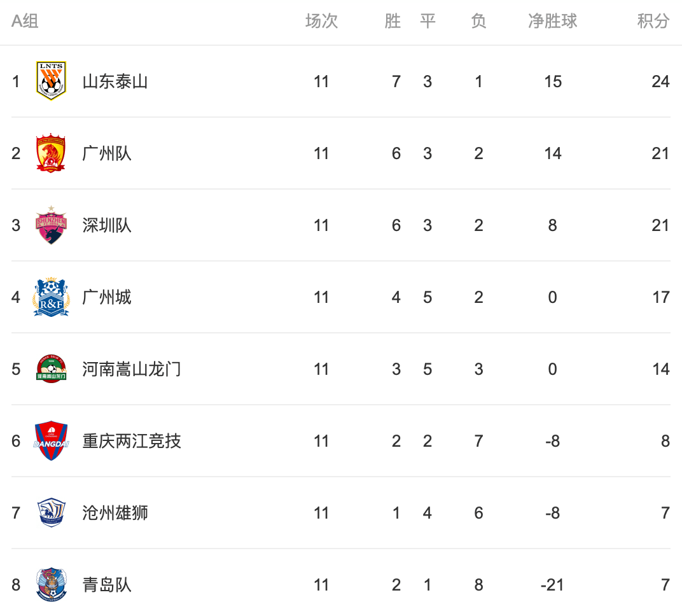682x616 pixels.
Task: Click Shandong Taishan's 24 points value
Action: (x=660, y=81)
